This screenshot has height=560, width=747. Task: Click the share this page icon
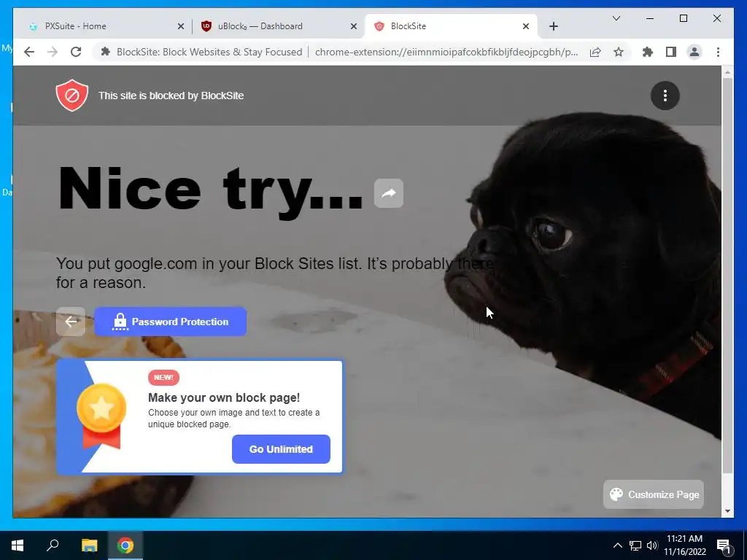[595, 52]
